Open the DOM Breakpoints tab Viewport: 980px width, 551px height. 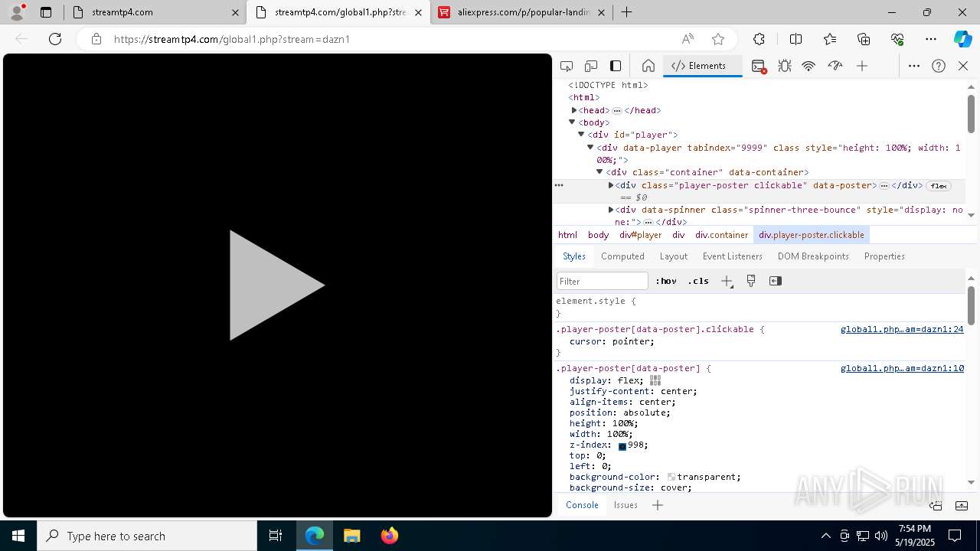[x=813, y=256]
